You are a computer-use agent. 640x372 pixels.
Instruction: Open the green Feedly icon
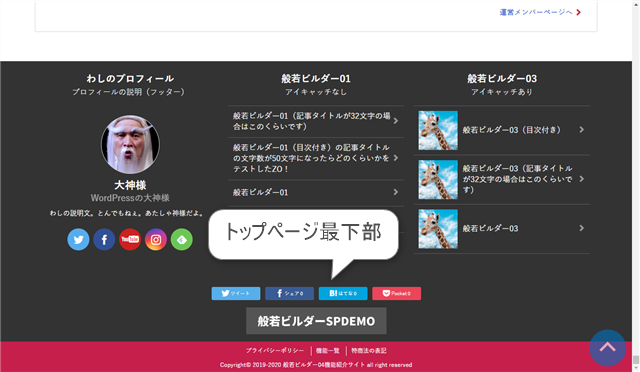pos(182,239)
